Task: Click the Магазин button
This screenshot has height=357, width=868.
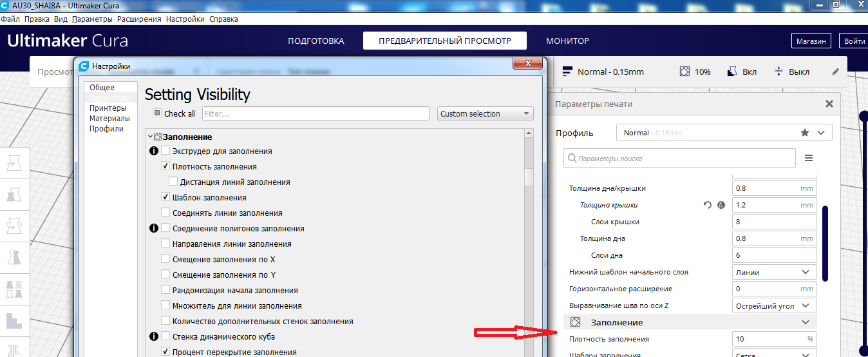Action: pos(811,41)
